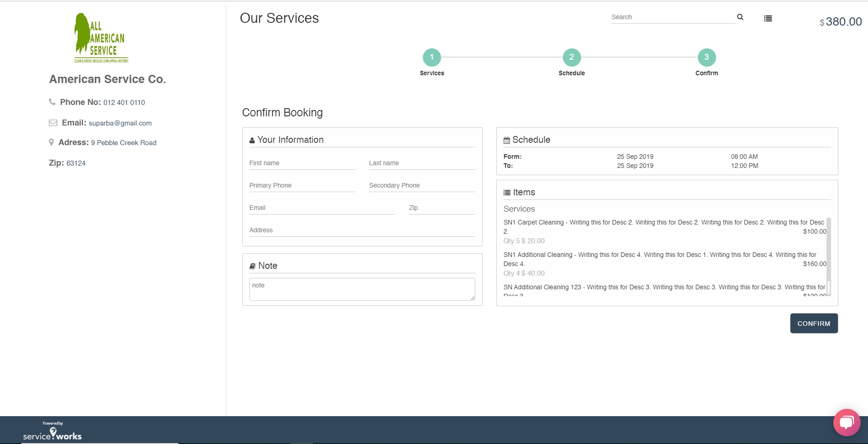Click the list view icon beside search
Screen dimensions: 868x444
[x=768, y=18]
